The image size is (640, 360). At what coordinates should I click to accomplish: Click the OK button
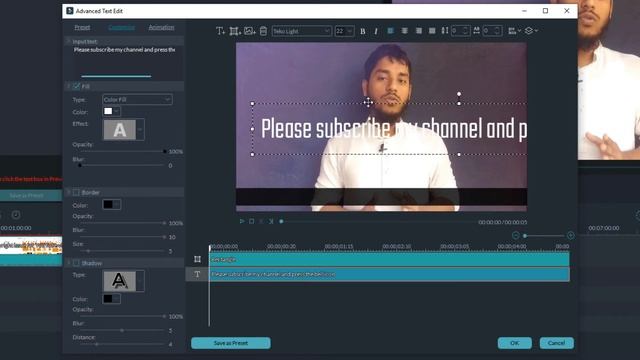[515, 343]
